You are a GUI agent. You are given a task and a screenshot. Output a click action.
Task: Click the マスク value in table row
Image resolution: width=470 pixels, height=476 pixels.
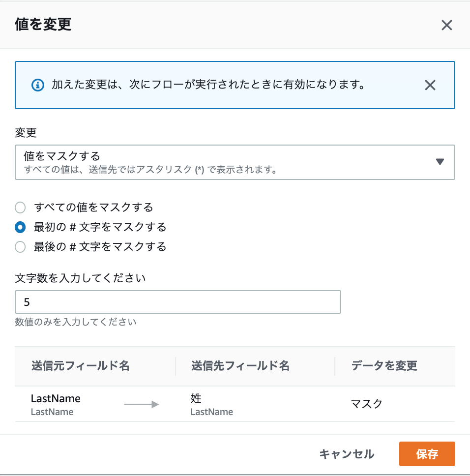[x=366, y=404]
